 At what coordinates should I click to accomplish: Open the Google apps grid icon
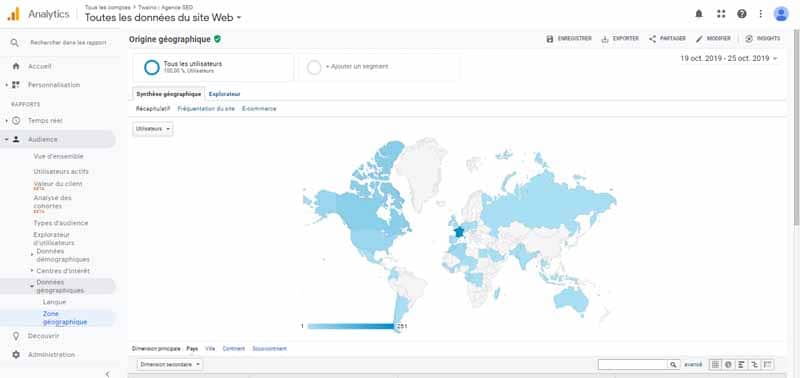tap(721, 14)
